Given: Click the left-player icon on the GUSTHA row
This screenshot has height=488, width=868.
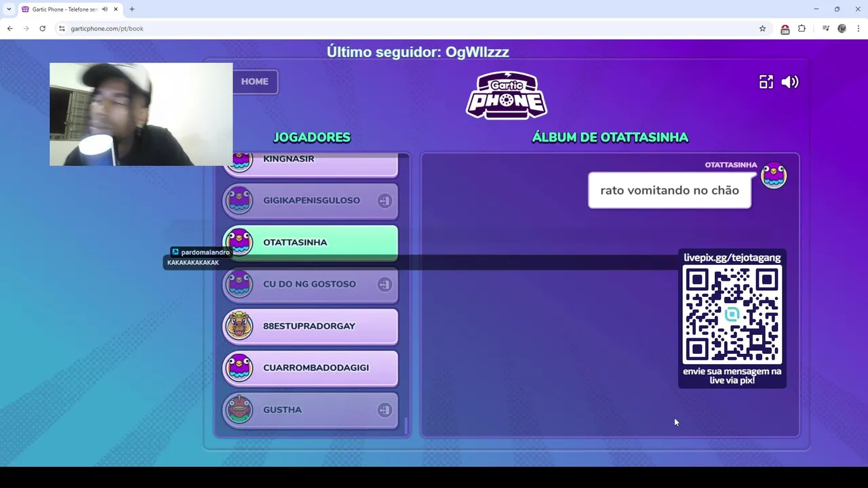Looking at the screenshot, I should tap(384, 410).
